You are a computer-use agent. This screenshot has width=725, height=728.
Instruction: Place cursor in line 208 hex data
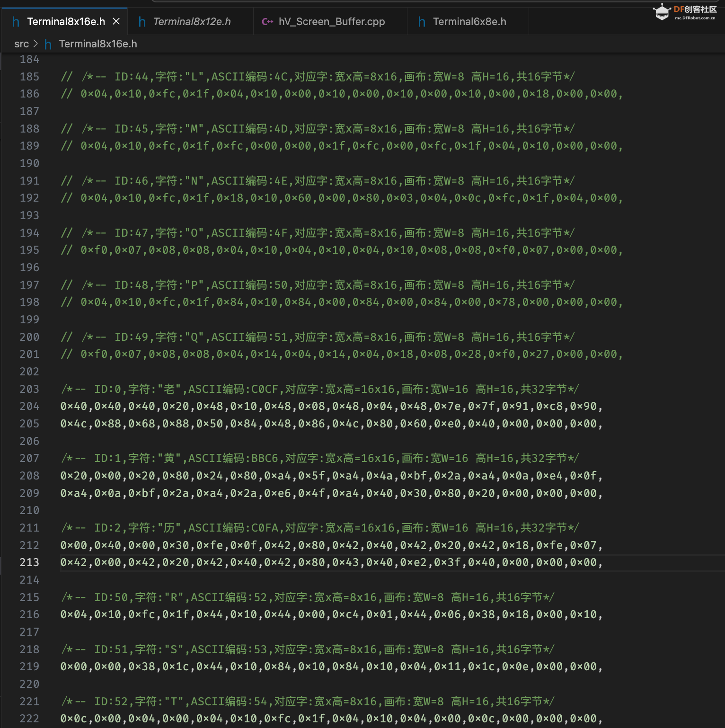332,476
